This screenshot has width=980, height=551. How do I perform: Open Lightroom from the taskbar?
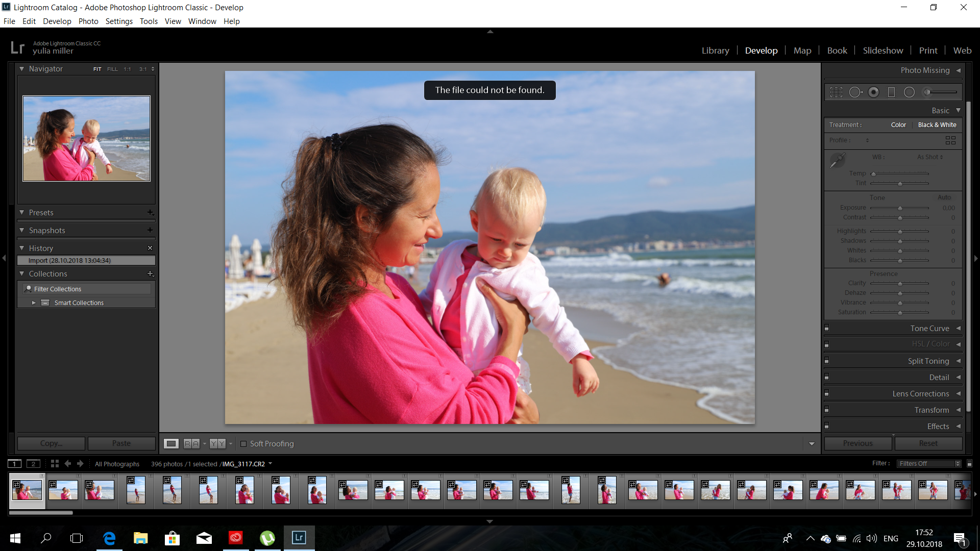point(299,538)
